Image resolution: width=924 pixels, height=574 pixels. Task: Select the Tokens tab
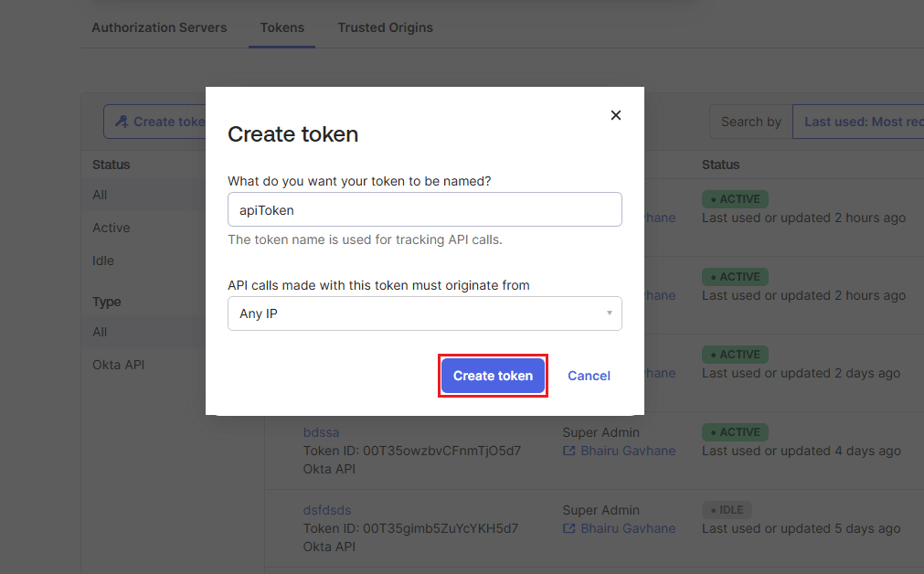click(x=282, y=27)
